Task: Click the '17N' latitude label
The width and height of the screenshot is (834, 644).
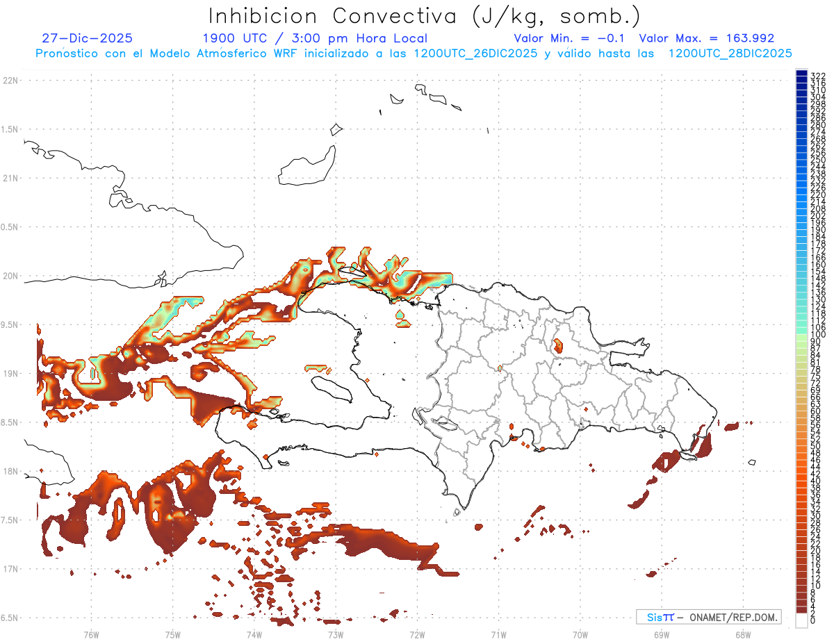Action: (x=10, y=568)
